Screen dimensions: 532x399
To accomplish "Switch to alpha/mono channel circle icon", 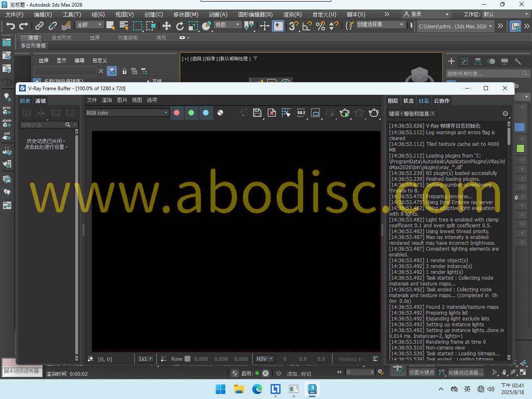I will click(220, 113).
